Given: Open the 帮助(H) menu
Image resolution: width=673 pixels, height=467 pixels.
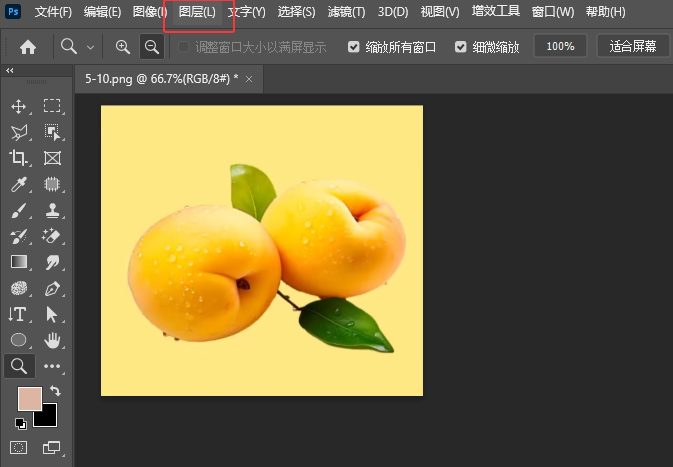Looking at the screenshot, I should [x=605, y=12].
